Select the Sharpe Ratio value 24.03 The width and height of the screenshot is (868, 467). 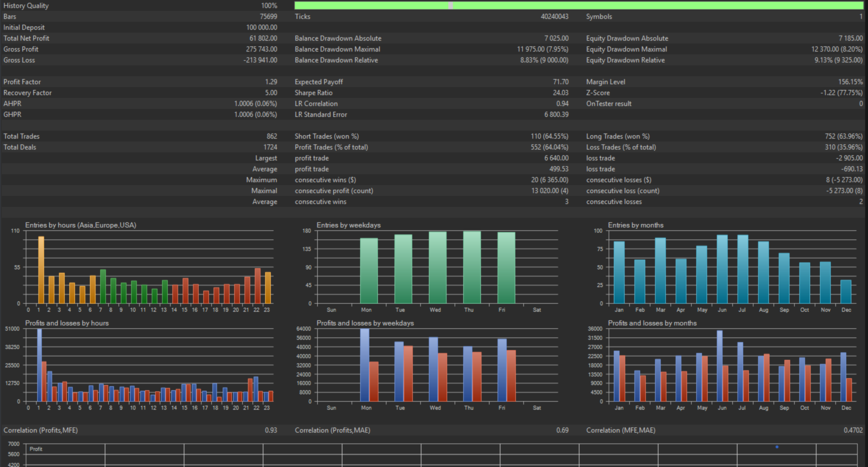point(561,93)
